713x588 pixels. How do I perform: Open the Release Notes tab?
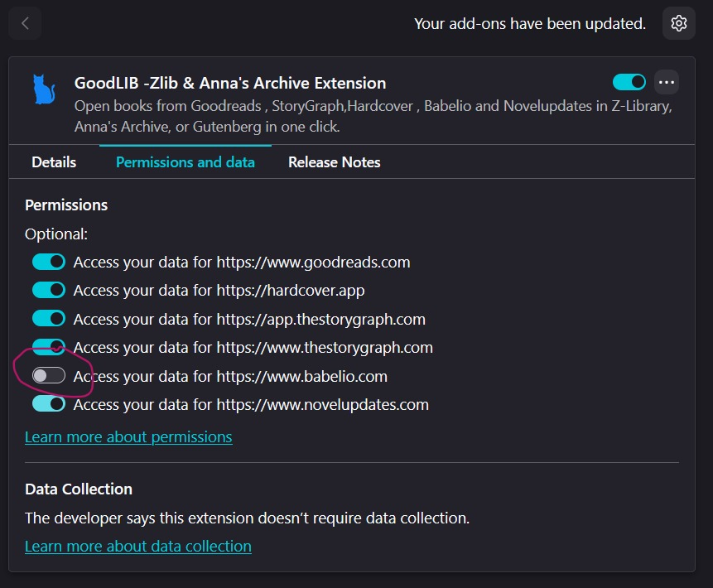click(335, 162)
